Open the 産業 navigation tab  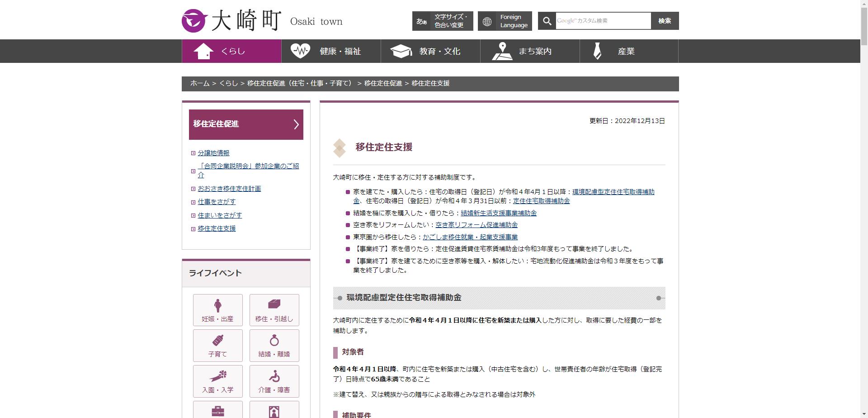[629, 51]
